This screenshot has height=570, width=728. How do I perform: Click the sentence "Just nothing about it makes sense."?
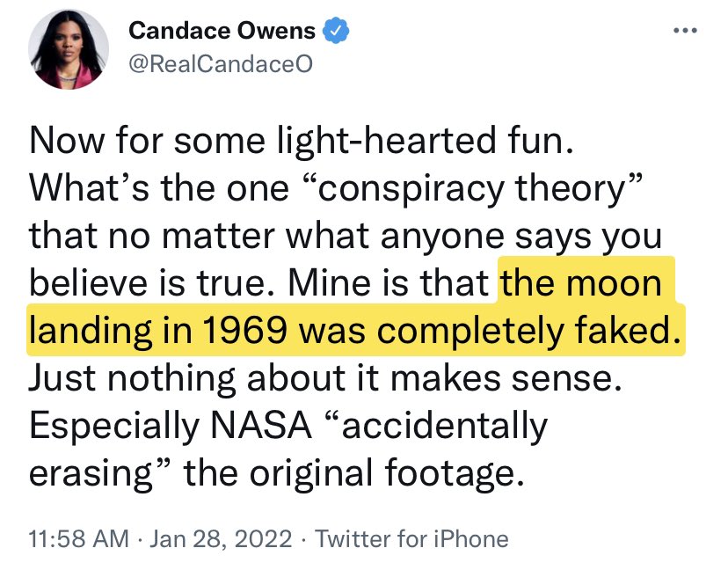[x=325, y=377]
